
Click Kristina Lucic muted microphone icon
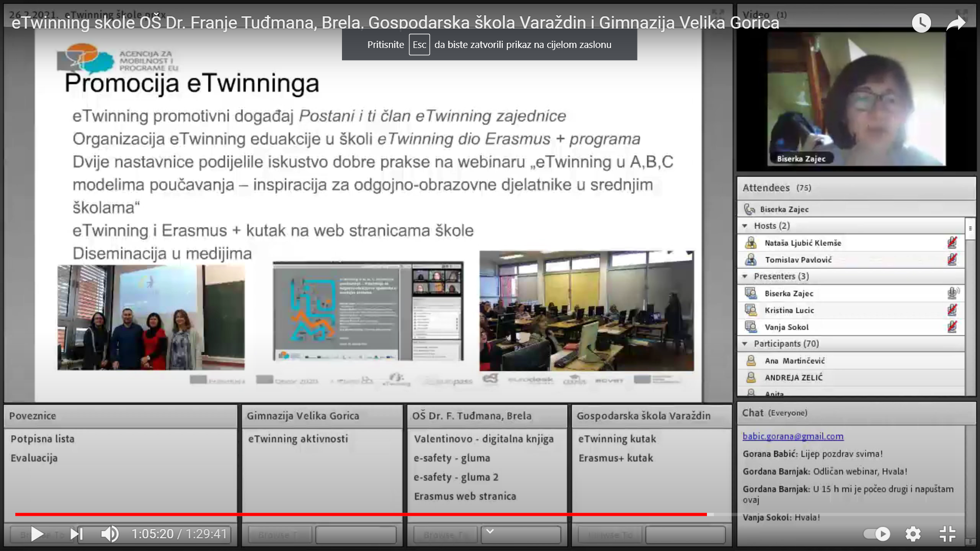pyautogui.click(x=952, y=310)
